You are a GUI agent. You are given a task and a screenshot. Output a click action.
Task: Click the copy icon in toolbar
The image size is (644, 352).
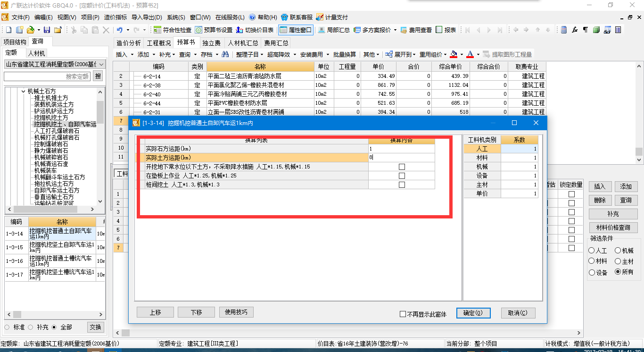(84, 30)
